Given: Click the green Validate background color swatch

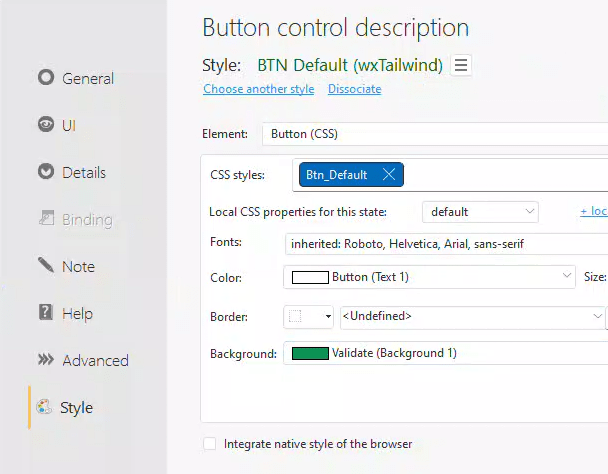Looking at the screenshot, I should (x=310, y=353).
